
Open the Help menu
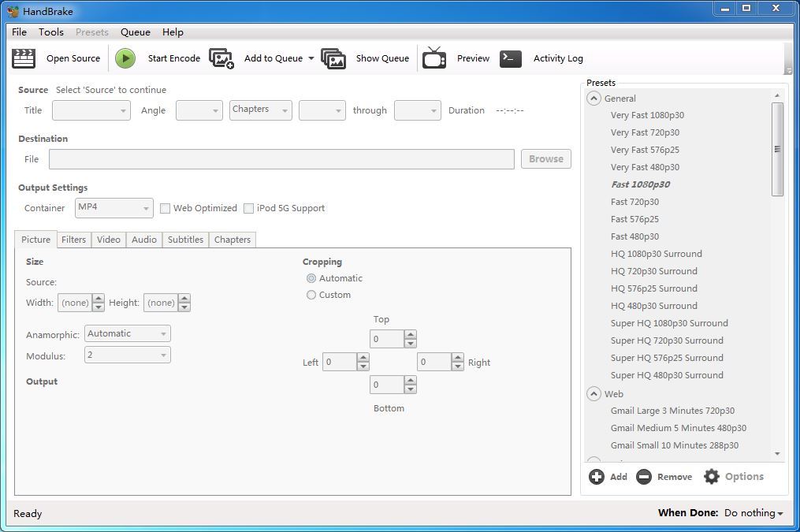pyautogui.click(x=173, y=32)
